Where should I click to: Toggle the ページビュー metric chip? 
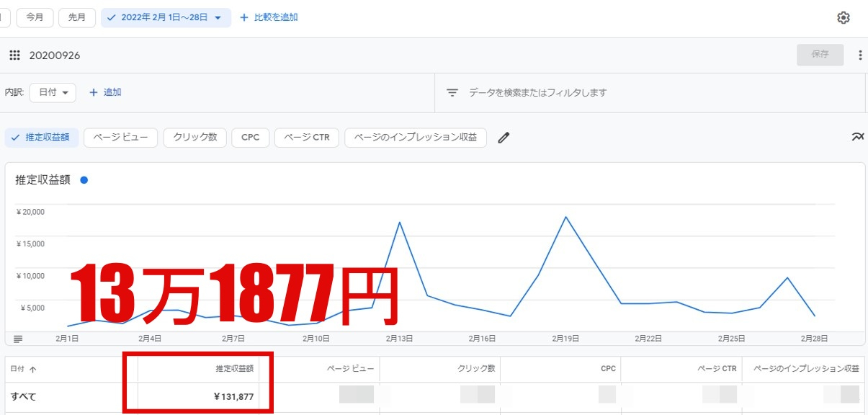coord(120,138)
